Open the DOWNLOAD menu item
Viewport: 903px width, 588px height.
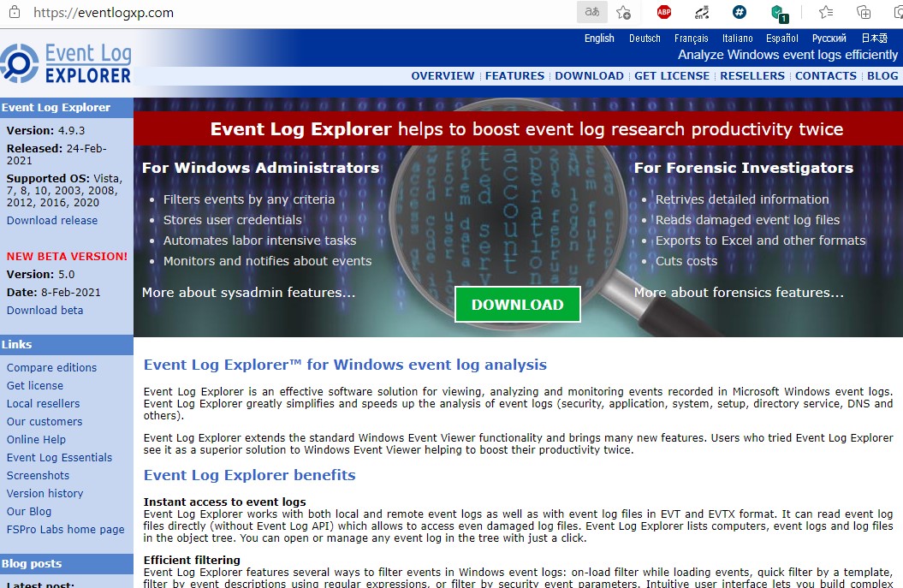click(589, 76)
